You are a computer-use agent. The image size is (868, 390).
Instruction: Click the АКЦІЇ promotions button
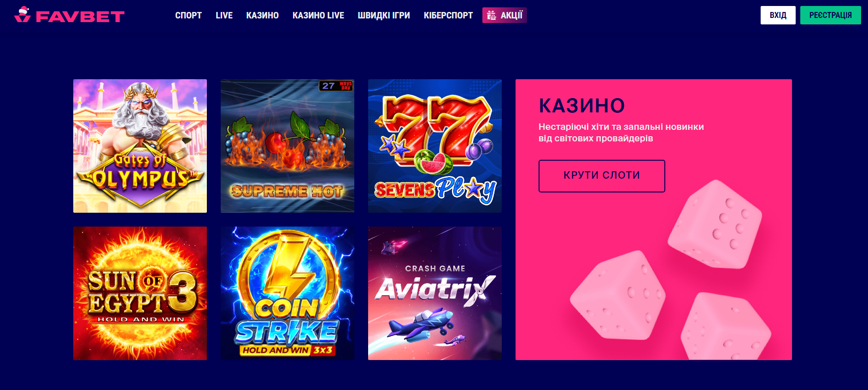click(x=504, y=15)
